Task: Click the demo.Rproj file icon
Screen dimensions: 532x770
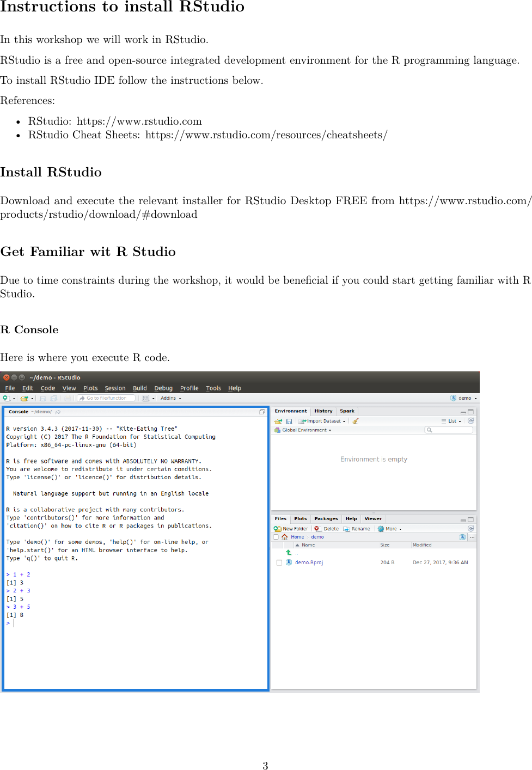Action: pos(289,562)
